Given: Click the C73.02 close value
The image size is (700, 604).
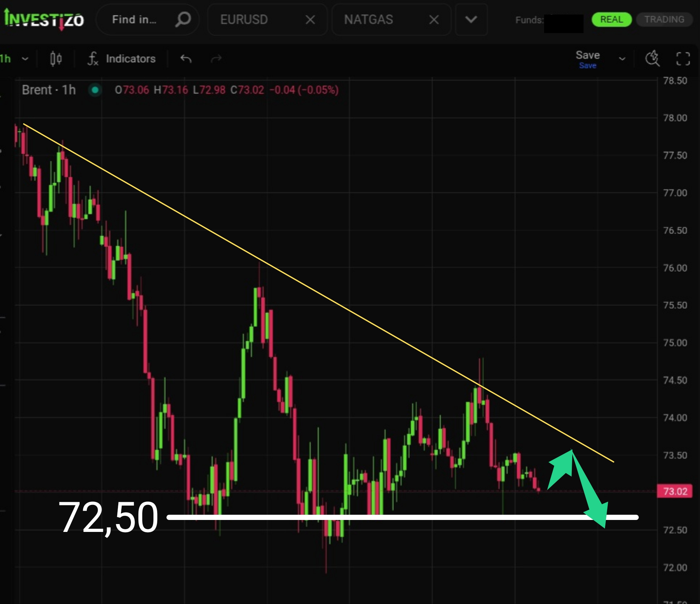Looking at the screenshot, I should coord(247,90).
